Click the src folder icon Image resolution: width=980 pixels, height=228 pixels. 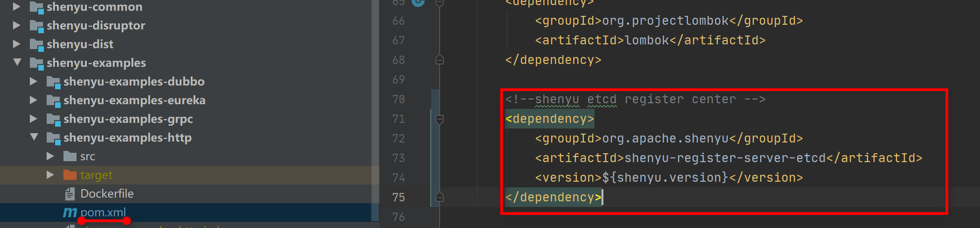point(70,156)
